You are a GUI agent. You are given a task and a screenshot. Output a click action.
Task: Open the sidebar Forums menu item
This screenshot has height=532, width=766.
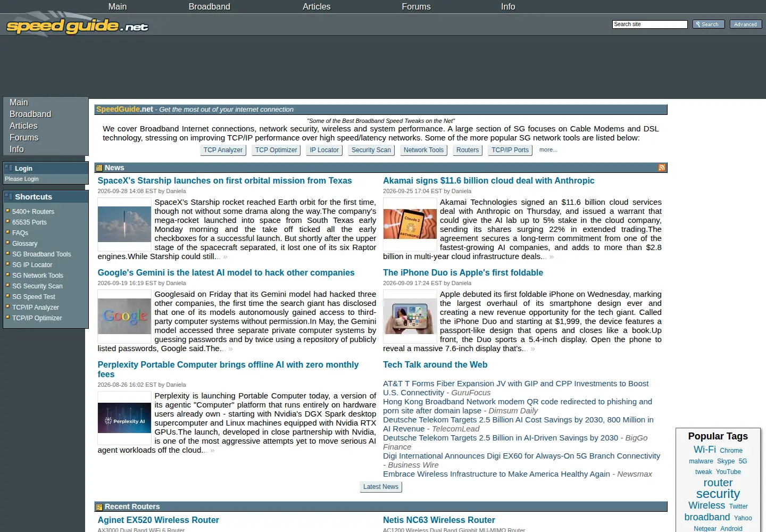point(24,138)
